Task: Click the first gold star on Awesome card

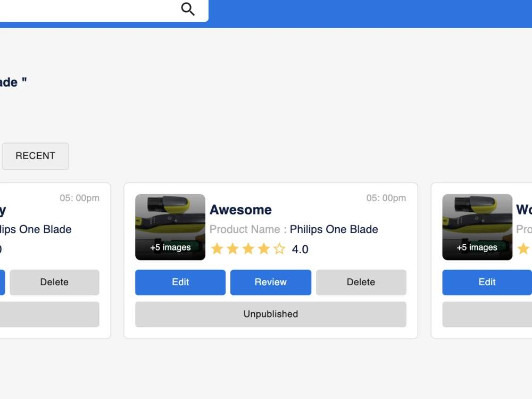Action: (217, 248)
